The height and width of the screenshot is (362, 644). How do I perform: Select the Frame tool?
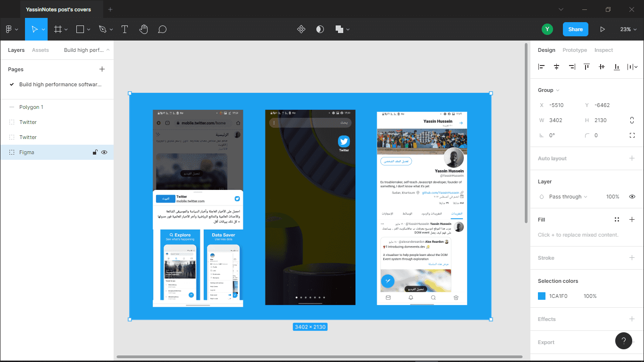58,29
